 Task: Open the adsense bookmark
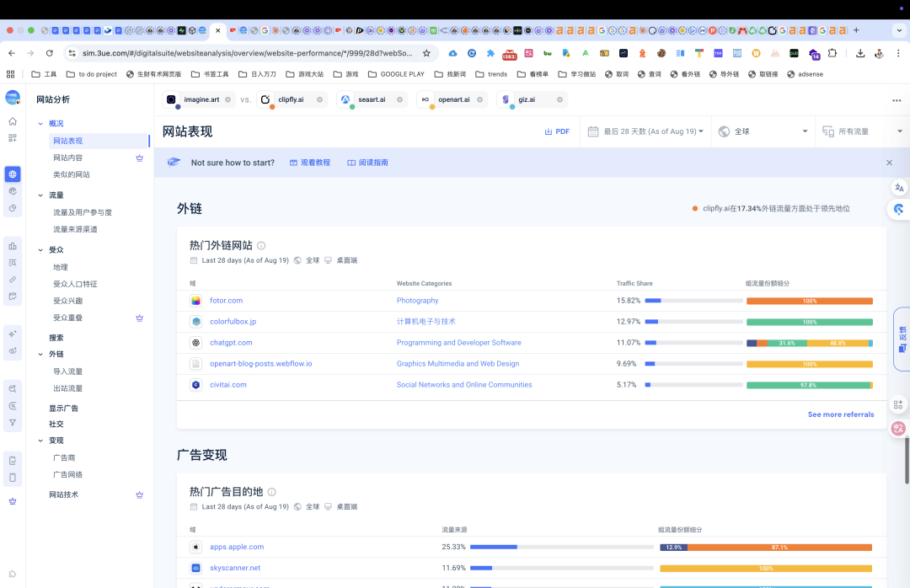(805, 74)
